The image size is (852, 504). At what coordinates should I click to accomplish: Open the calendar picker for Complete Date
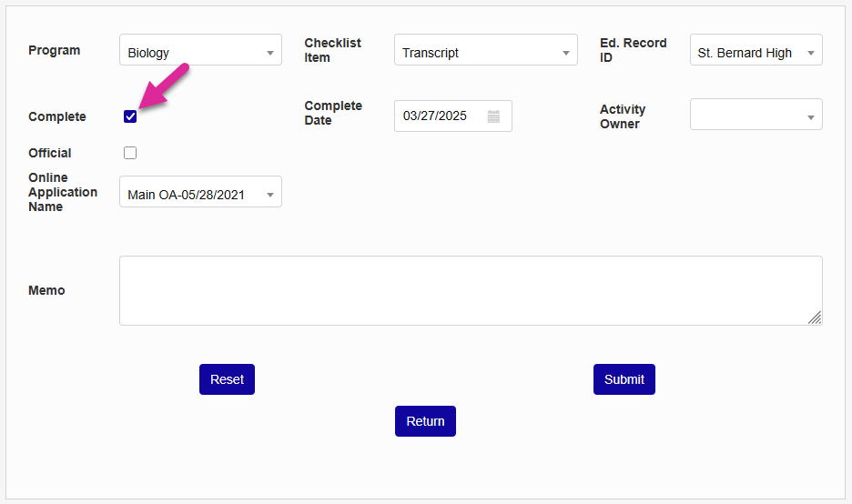point(493,116)
